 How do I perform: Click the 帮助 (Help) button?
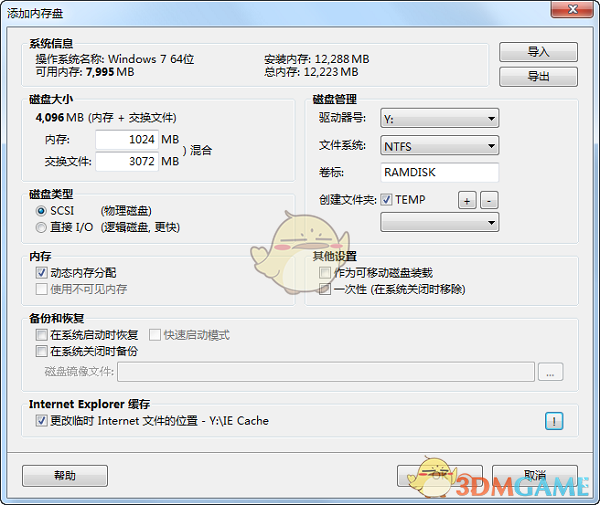click(x=65, y=476)
